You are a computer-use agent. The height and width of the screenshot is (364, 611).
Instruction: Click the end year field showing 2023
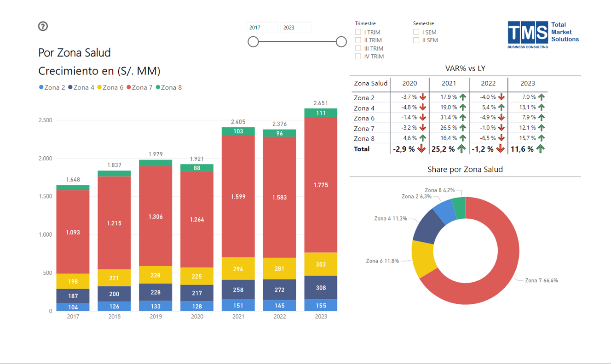[295, 28]
